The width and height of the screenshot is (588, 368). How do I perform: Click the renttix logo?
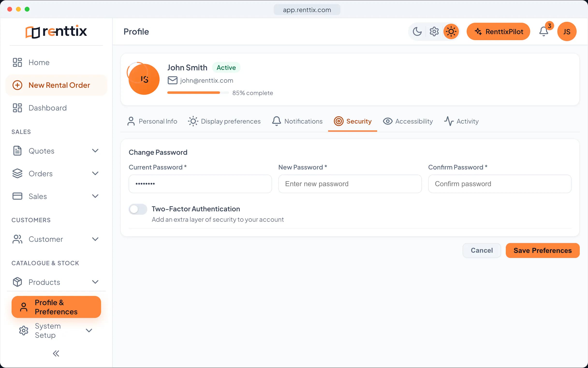56,32
